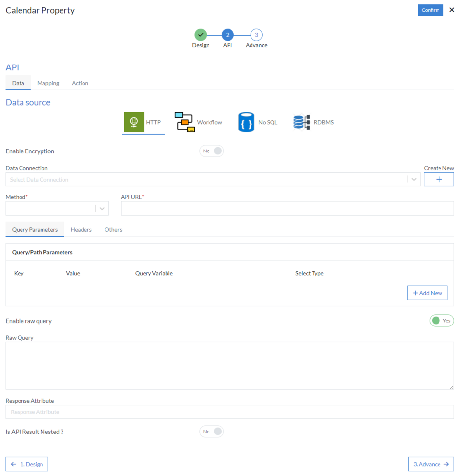Open the Select Data Connection chevron

click(414, 179)
